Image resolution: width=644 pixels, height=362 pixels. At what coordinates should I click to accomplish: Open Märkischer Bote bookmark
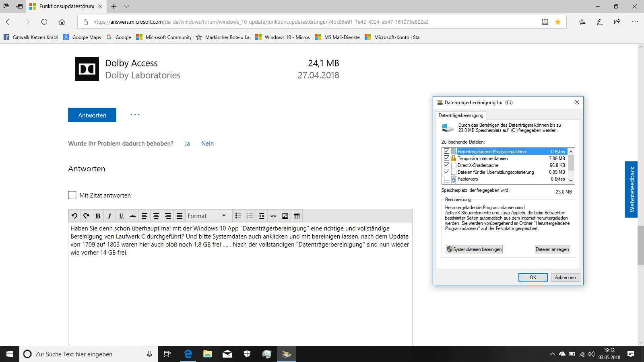click(x=223, y=37)
